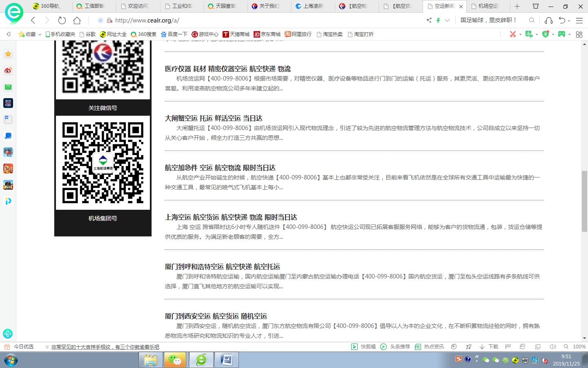Viewport: 588px width, 368px height.
Task: Open undo closed tabs dropdown arrow
Action: point(569,21)
